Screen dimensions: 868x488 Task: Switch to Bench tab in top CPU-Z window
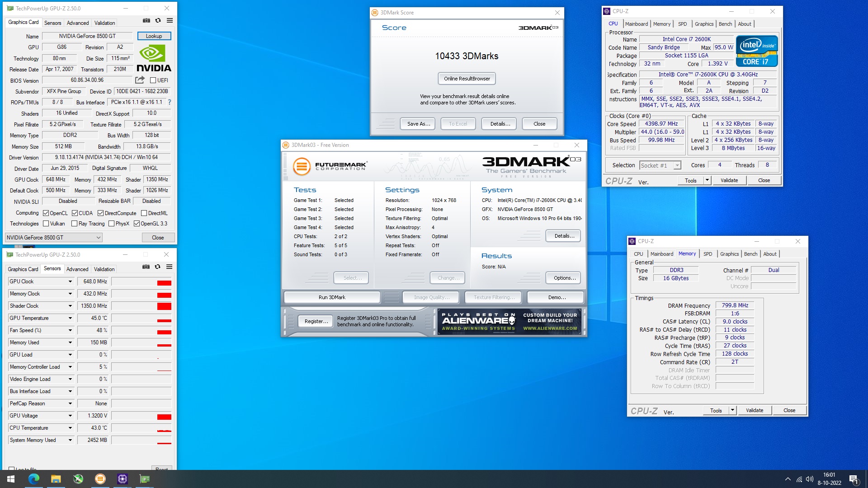725,24
